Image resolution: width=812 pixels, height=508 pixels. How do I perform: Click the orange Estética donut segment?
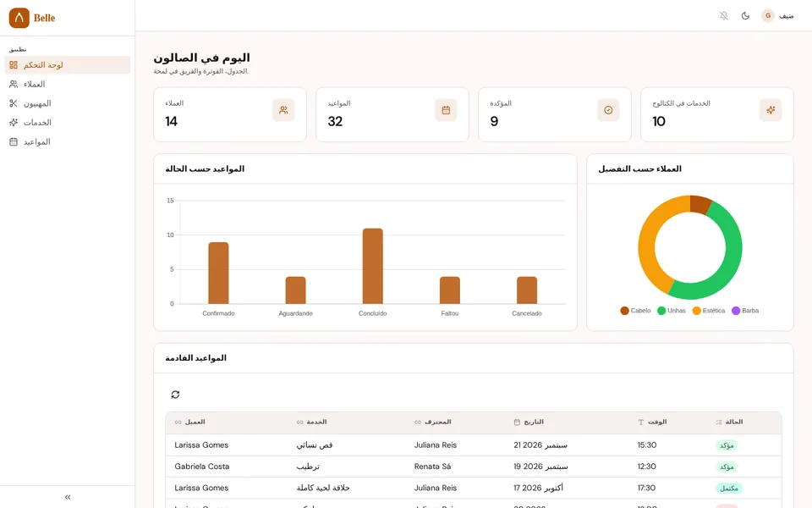click(x=647, y=241)
